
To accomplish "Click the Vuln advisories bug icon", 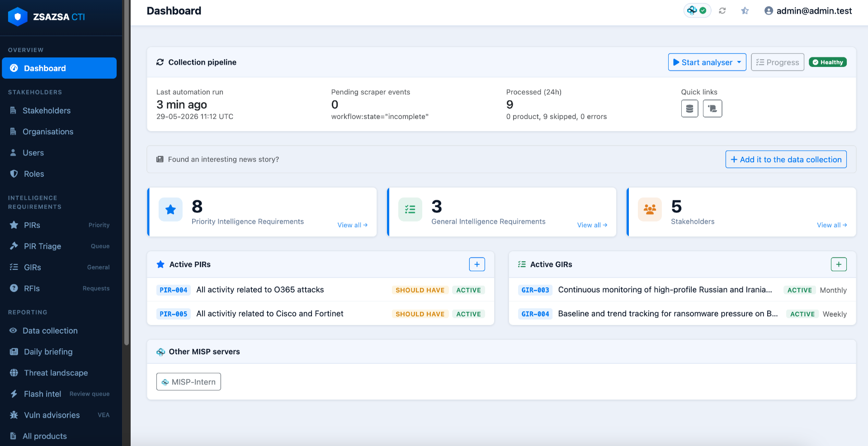I will tap(14, 415).
